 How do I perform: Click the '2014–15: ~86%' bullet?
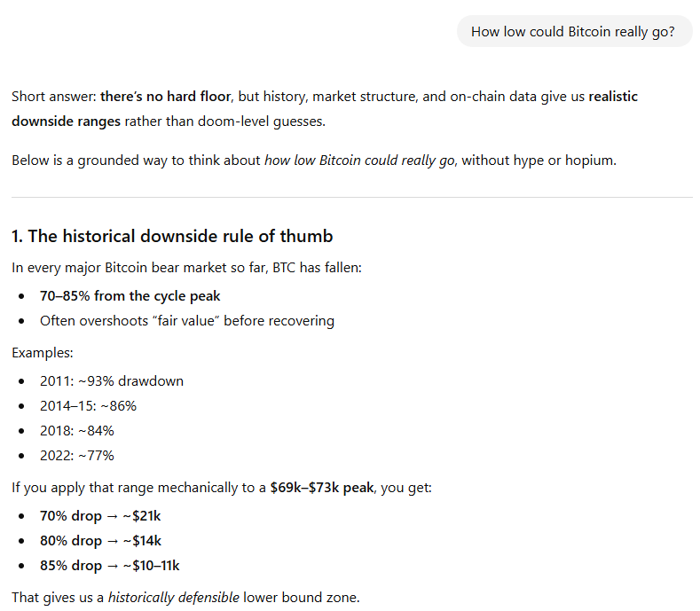(x=88, y=406)
